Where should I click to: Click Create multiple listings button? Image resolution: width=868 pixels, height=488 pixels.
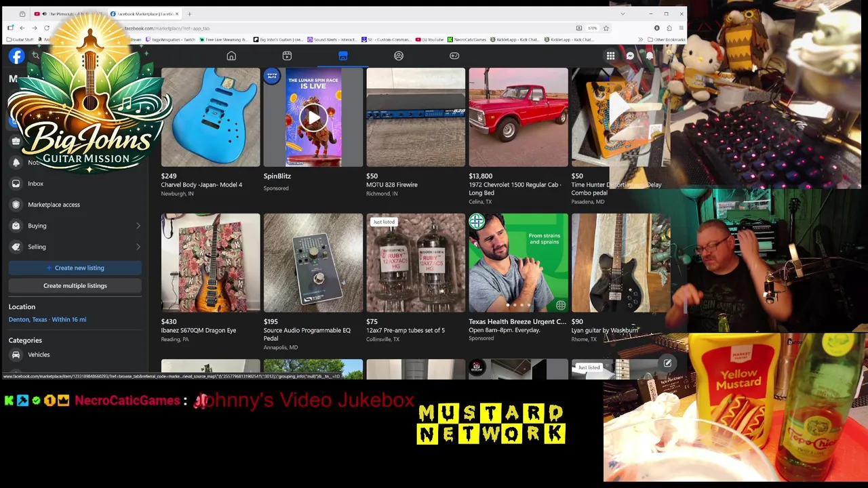coord(75,285)
